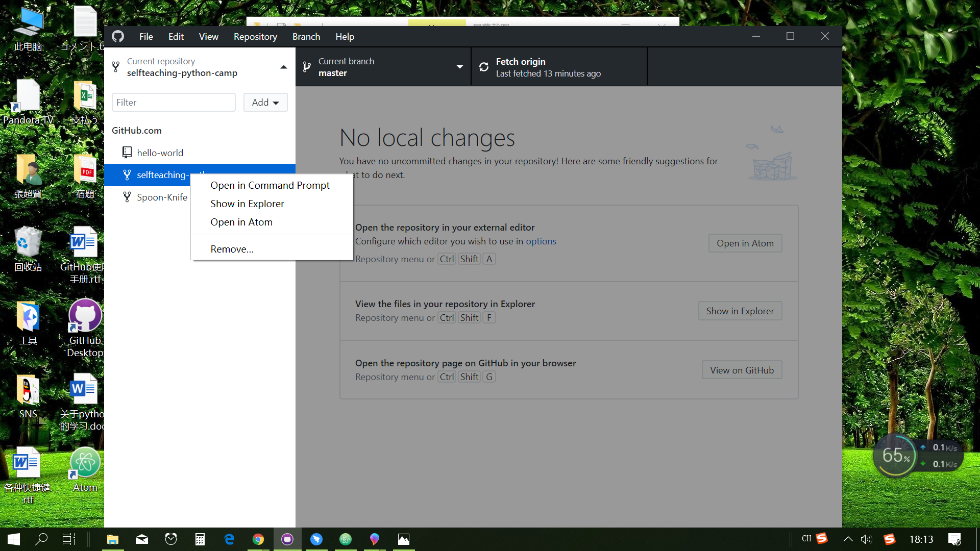This screenshot has width=980, height=551.
Task: Open the 各种快捷键 rtf document on desktop
Action: pyautogui.click(x=28, y=475)
